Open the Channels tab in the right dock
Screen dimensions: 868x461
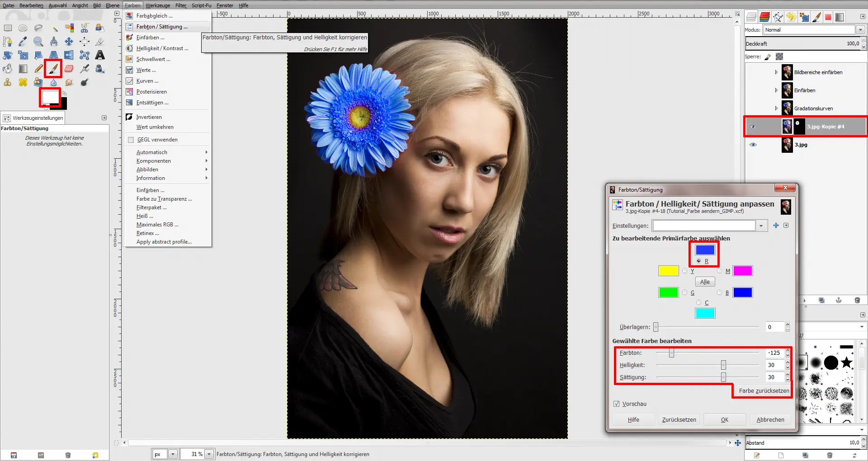click(x=765, y=17)
